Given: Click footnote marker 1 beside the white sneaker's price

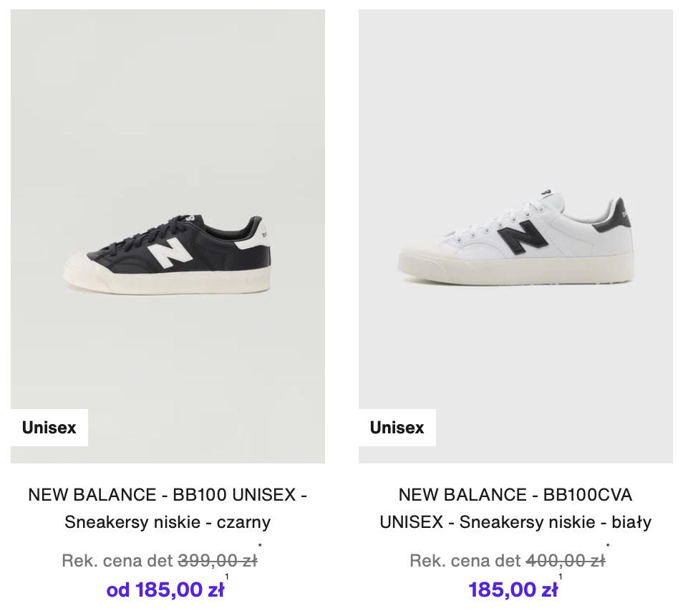Looking at the screenshot, I should pyautogui.click(x=561, y=577).
